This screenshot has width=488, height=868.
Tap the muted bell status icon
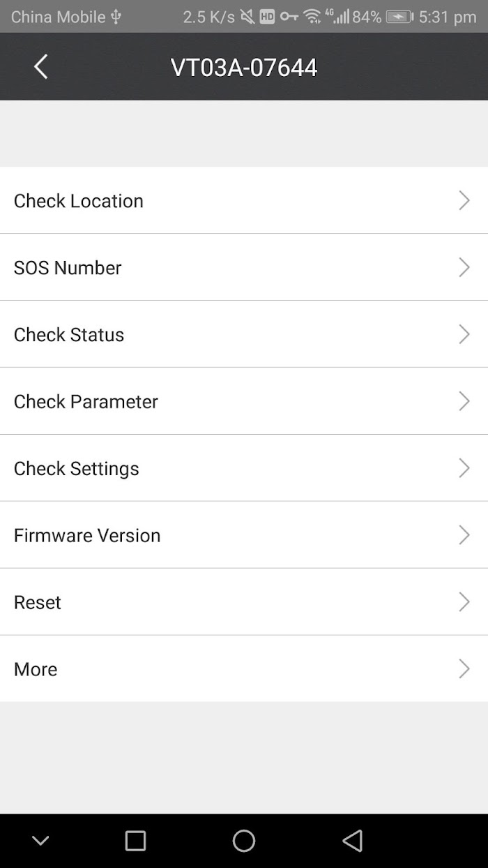tap(247, 17)
